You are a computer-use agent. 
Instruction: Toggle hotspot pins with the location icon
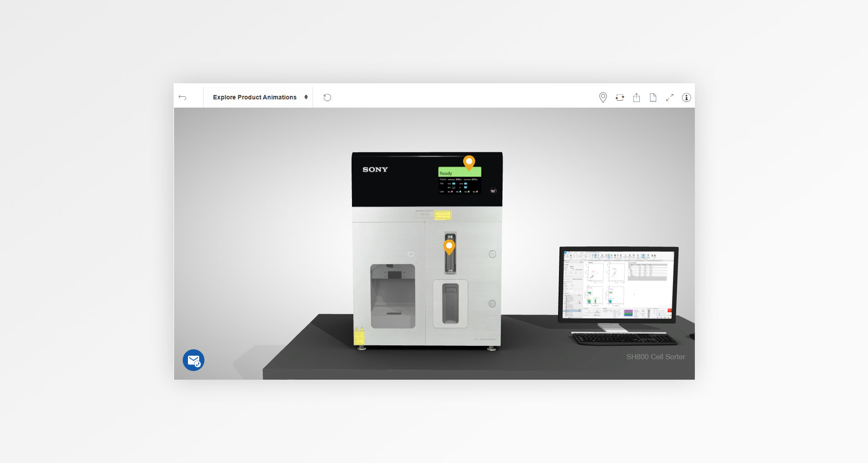coord(603,97)
